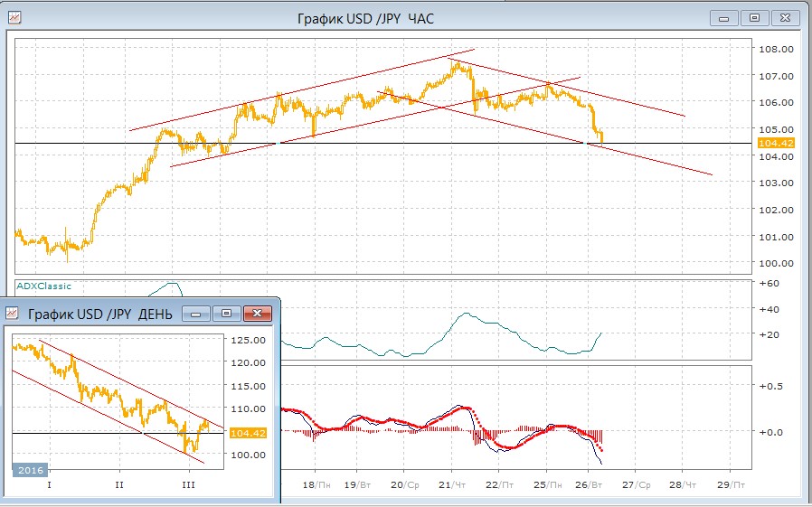The height and width of the screenshot is (507, 812).
Task: Click the +0.5 MACD scale label
Action: click(x=770, y=387)
